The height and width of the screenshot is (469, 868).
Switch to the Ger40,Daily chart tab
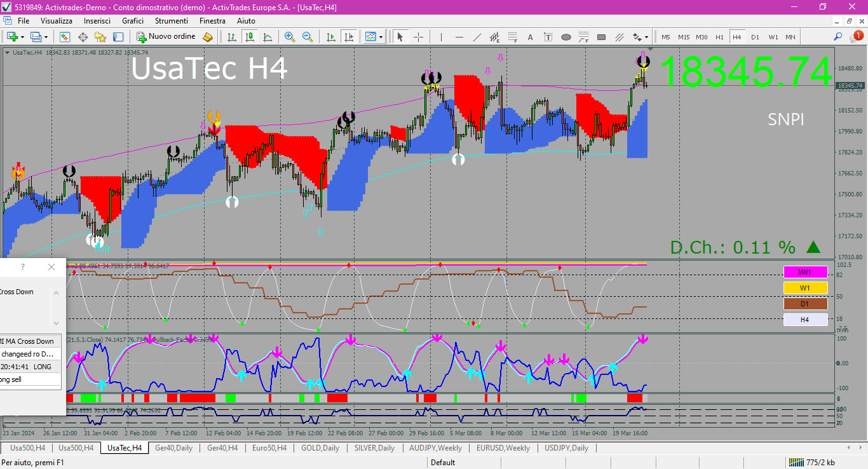(x=173, y=448)
